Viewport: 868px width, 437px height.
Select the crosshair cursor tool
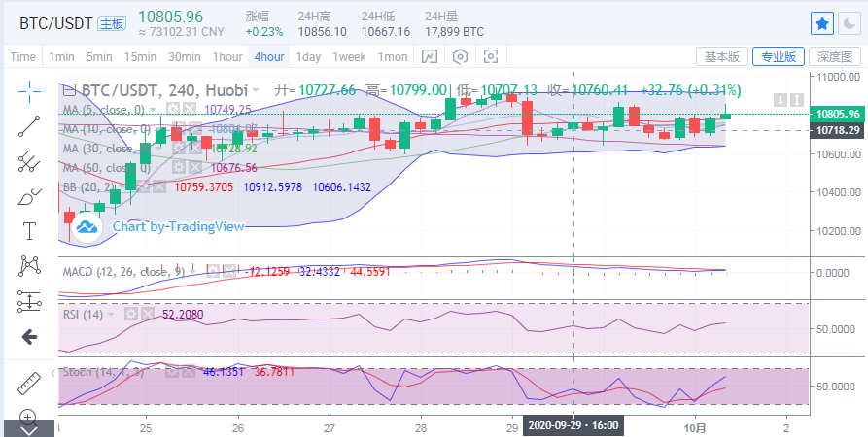[x=29, y=91]
